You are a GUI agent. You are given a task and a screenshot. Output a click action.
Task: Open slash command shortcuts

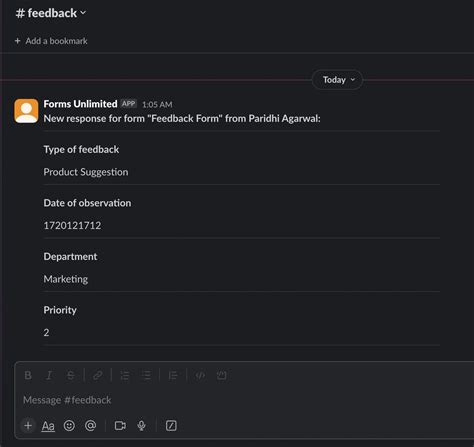point(171,426)
